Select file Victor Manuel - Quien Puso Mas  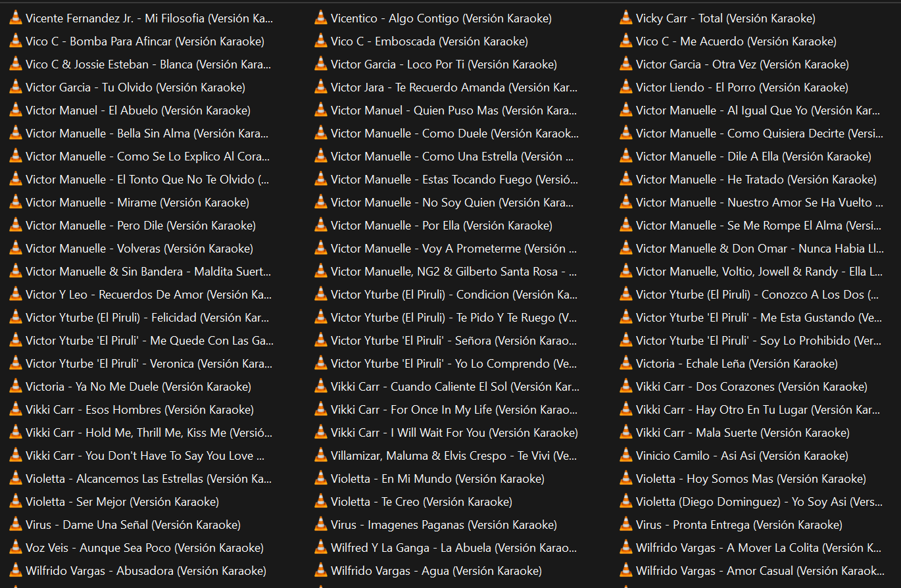446,110
